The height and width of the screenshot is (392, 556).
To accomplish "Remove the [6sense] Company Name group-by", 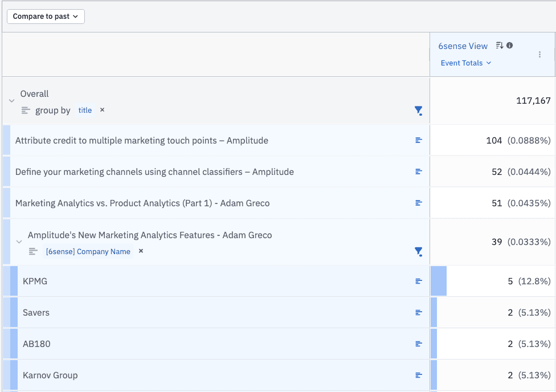I will pos(140,251).
